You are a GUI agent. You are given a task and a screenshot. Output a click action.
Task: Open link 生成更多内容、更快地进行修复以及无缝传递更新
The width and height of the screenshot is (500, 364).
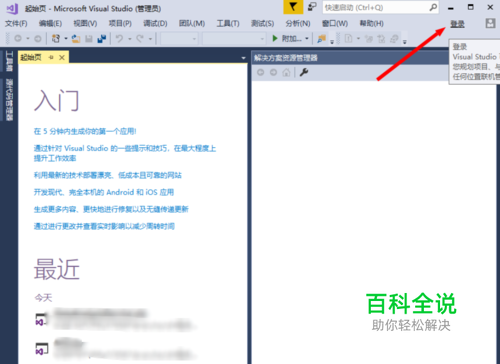click(111, 209)
